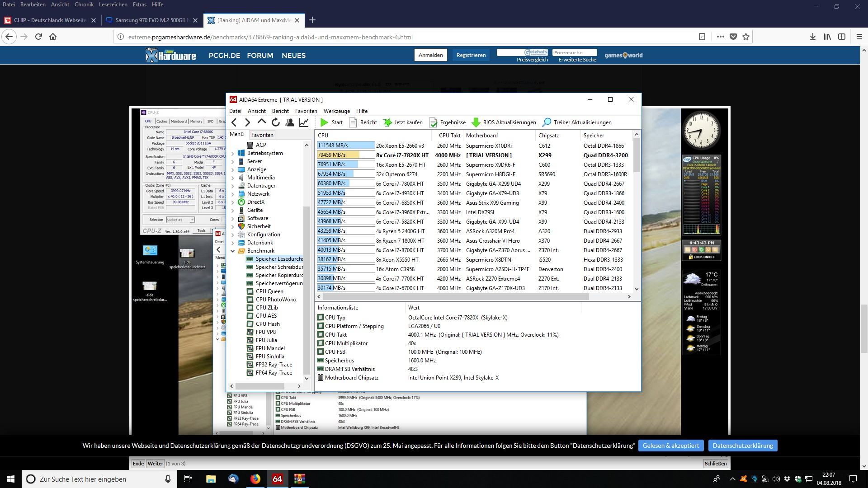Expand the DirectX tree node
The height and width of the screenshot is (488, 868).
point(233,202)
